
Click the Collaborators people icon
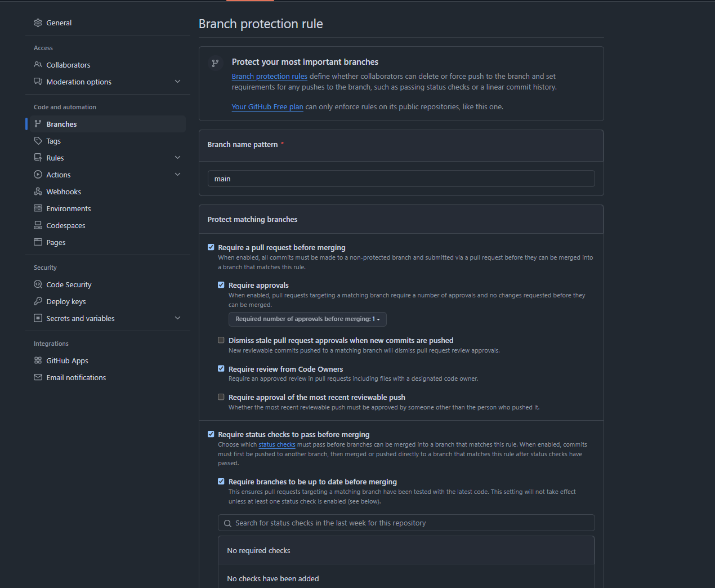click(x=38, y=65)
